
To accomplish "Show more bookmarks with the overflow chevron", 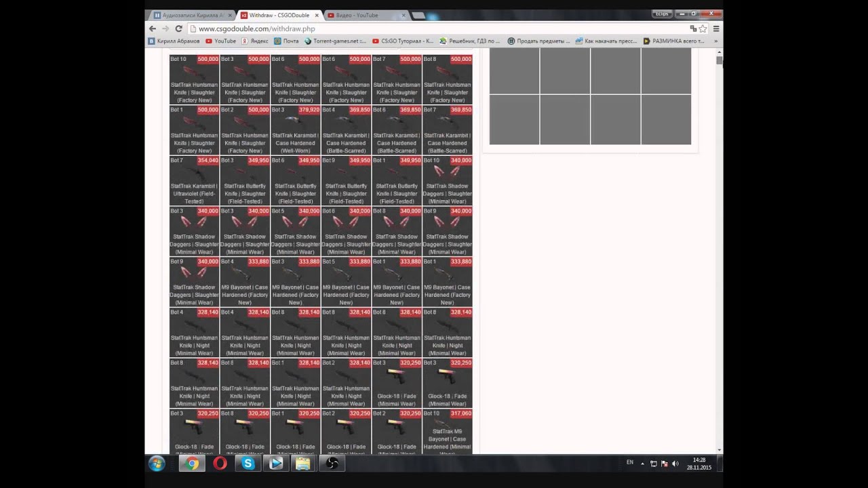I will click(x=715, y=41).
